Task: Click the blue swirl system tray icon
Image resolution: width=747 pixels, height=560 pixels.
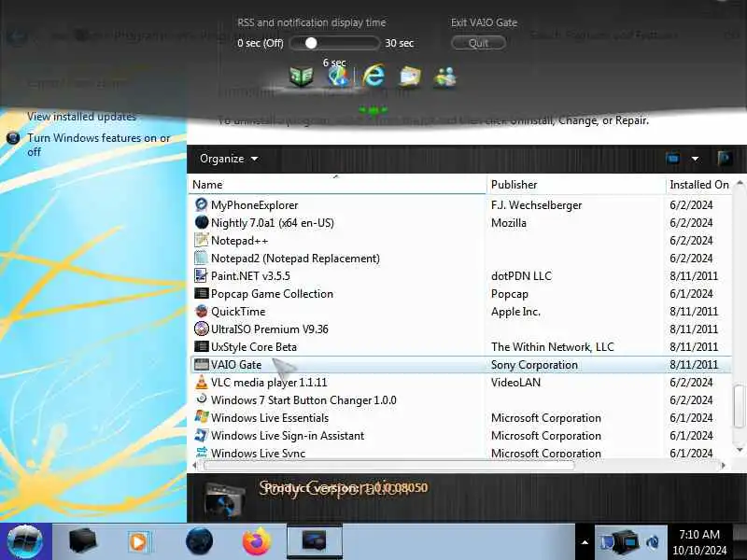Action: click(x=653, y=542)
